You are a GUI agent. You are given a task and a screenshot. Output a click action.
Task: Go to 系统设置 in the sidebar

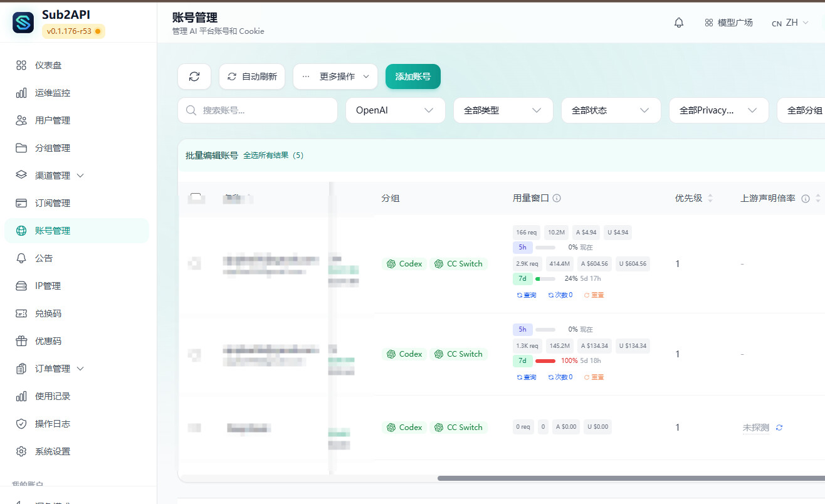pyautogui.click(x=76, y=451)
